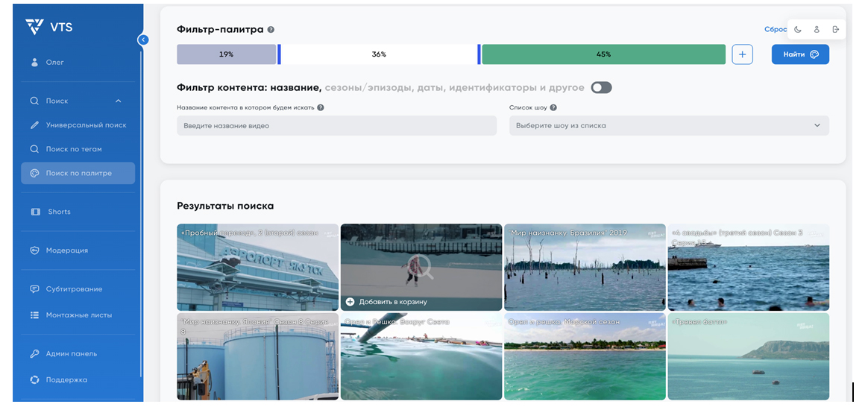Click Добавить в корзину on the thumbnail
Image resolution: width=868 pixels, height=407 pixels.
point(392,302)
